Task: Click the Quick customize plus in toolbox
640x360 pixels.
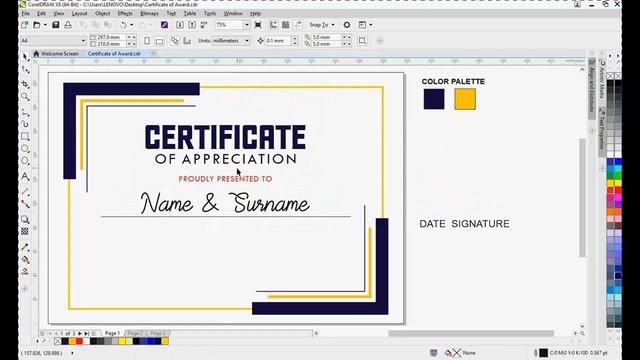Action: (25, 289)
